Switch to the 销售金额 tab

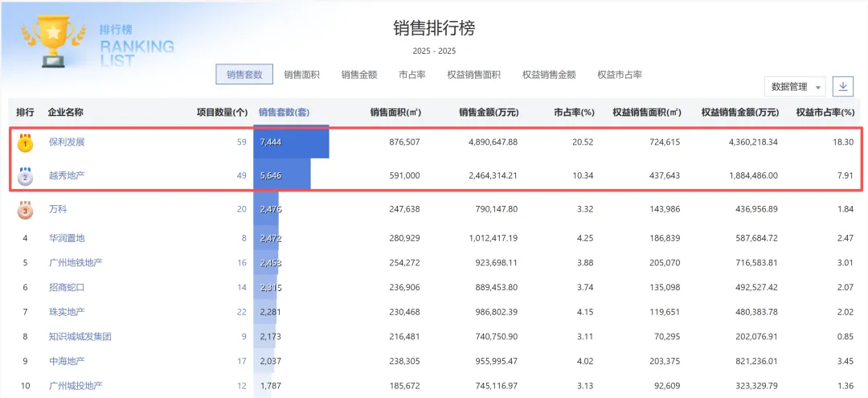point(359,75)
